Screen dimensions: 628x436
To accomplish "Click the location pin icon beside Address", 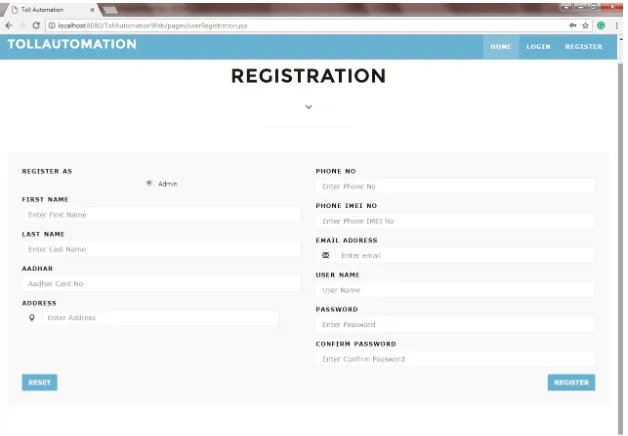I will tap(32, 318).
